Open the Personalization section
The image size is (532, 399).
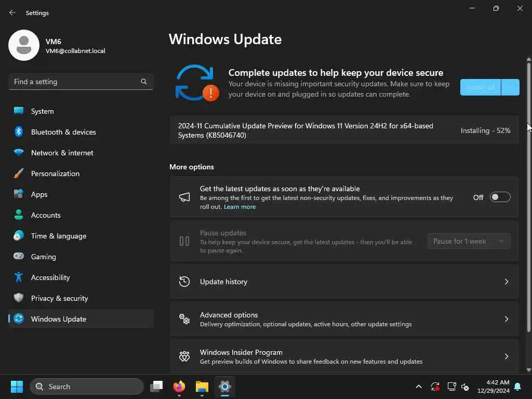pyautogui.click(x=81, y=174)
